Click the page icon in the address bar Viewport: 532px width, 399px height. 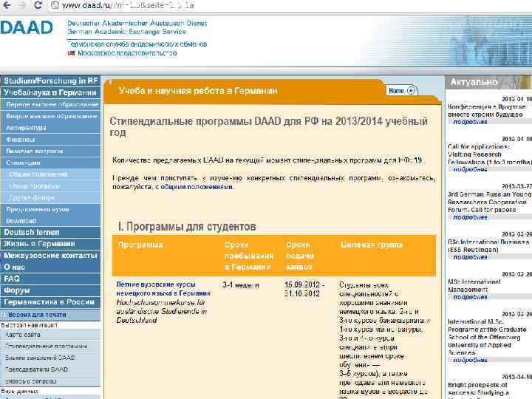[55, 5]
